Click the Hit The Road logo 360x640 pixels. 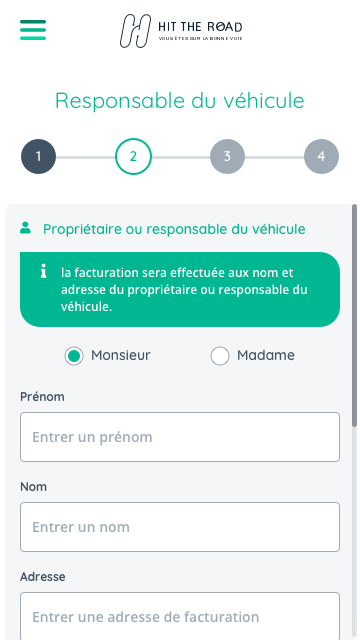181,31
